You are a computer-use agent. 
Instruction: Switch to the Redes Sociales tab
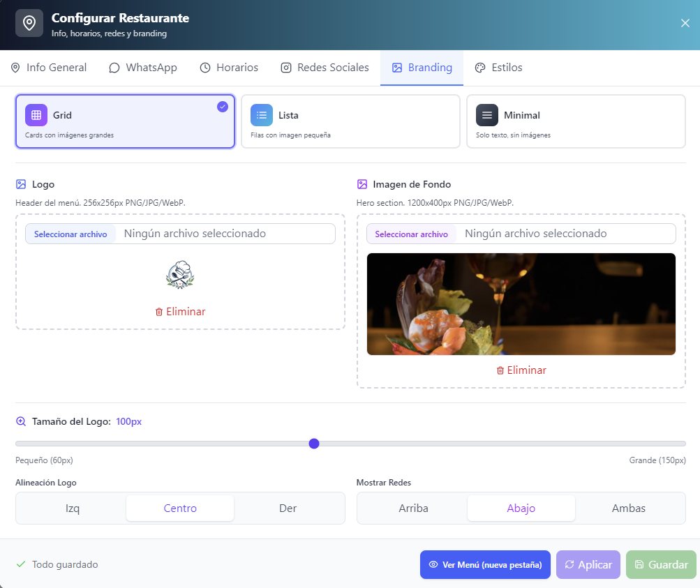pos(325,68)
